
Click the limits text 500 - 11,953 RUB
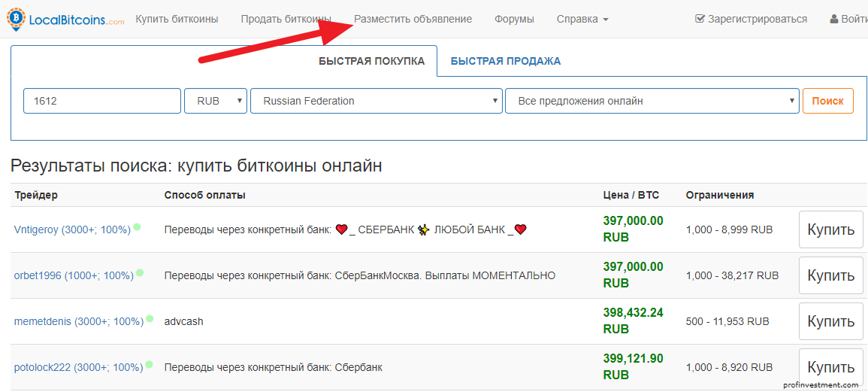coord(727,321)
